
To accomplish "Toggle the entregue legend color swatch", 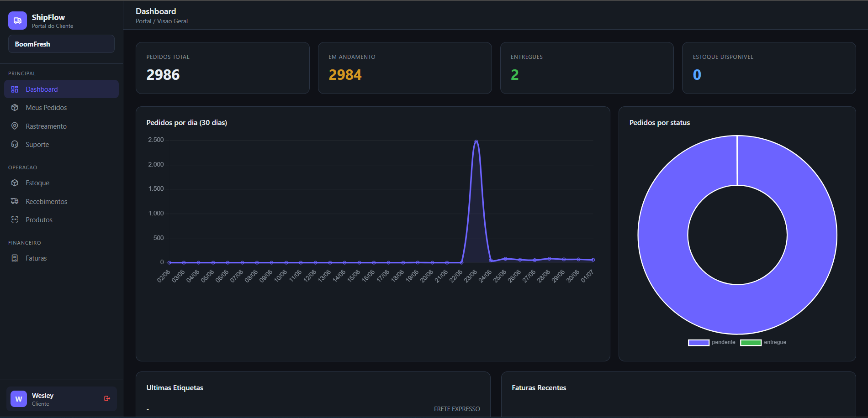I will [751, 343].
